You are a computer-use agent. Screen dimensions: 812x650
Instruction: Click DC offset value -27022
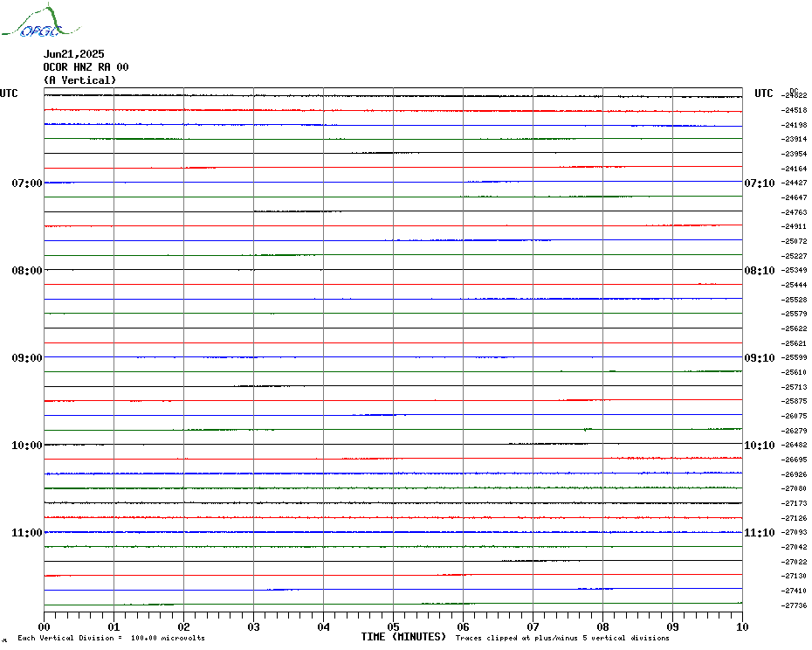point(795,562)
